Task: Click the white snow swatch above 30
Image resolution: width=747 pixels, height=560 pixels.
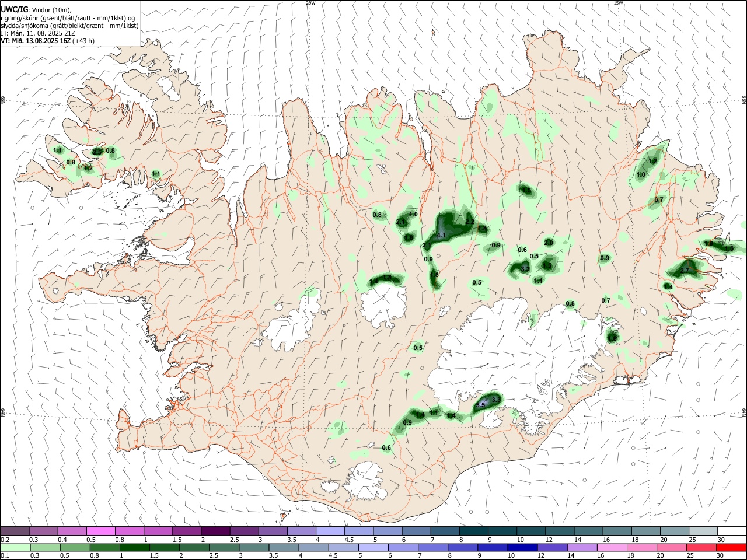Action: (731, 531)
